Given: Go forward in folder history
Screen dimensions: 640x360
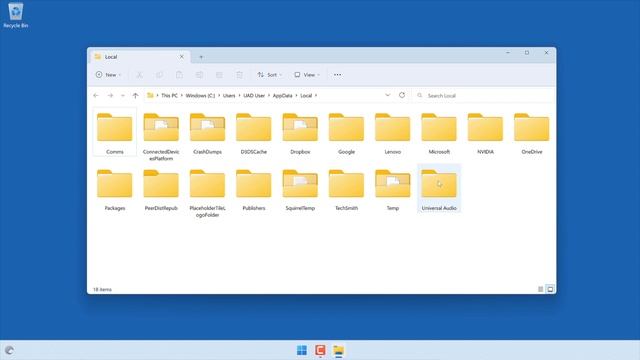Looking at the screenshot, I should [110, 96].
